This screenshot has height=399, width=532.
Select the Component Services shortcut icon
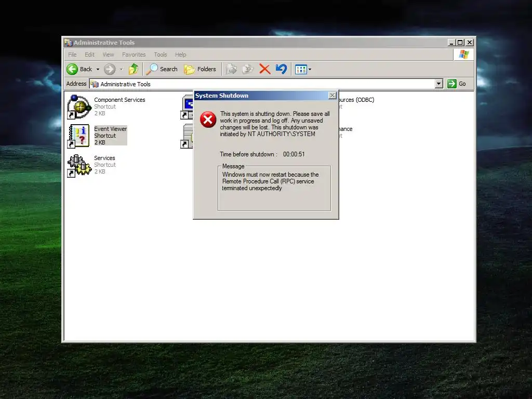[x=79, y=107]
